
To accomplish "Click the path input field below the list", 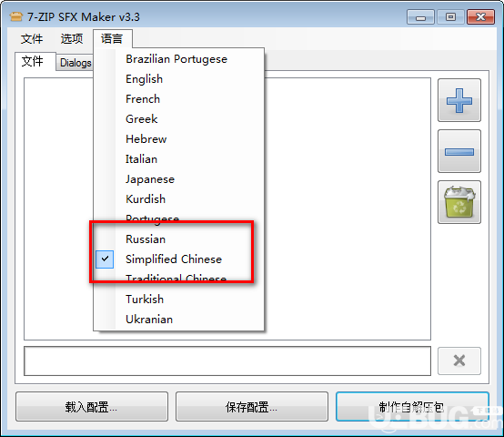I will pos(227,361).
